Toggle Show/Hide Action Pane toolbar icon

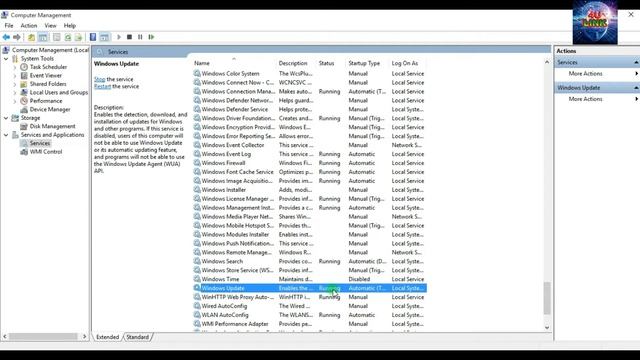click(104, 37)
